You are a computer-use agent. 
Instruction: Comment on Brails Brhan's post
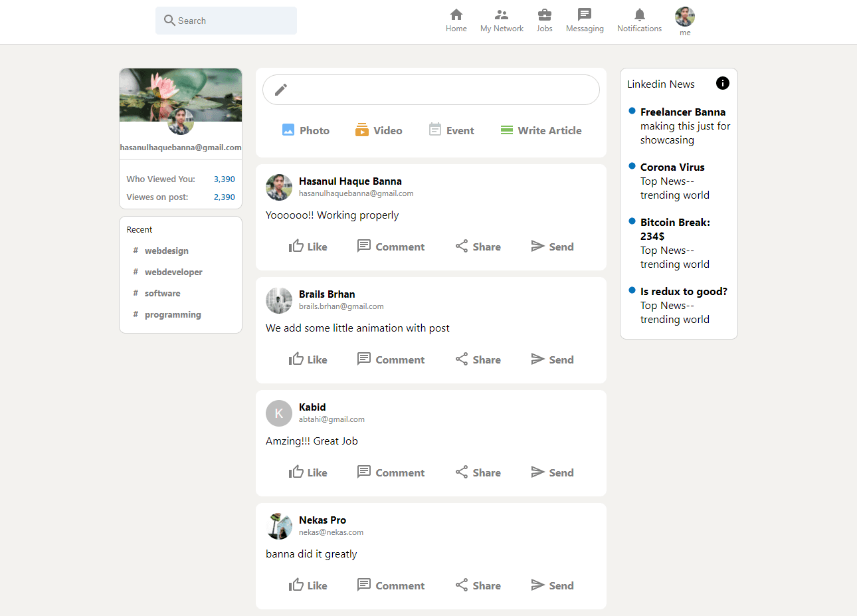391,359
